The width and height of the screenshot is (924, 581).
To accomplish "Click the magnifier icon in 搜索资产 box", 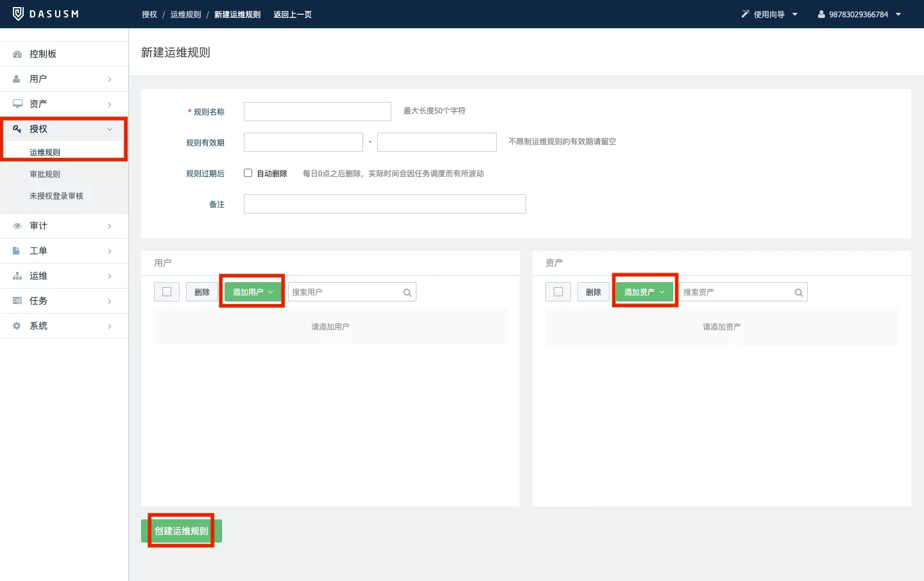I will click(x=798, y=292).
